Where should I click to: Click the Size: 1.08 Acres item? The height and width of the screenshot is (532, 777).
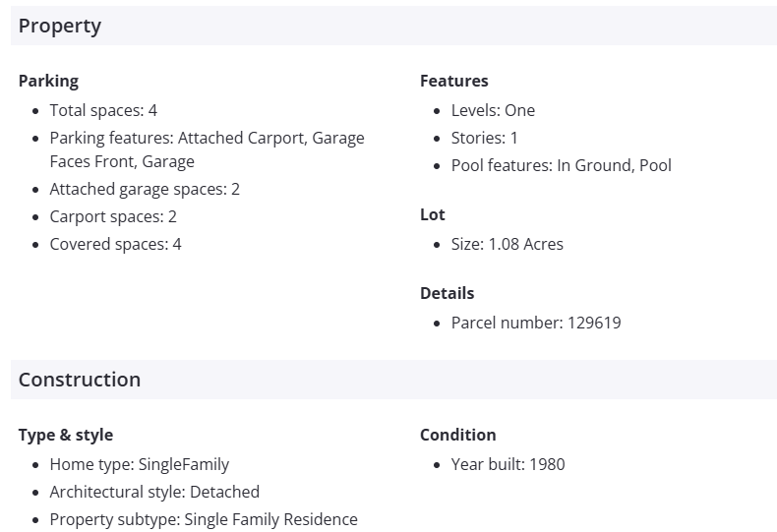pos(507,244)
